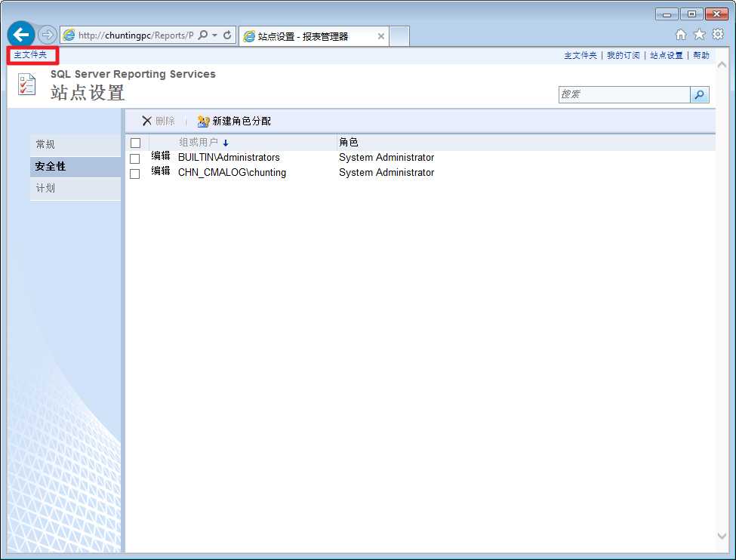This screenshot has width=736, height=560.
Task: Open browser Tools gear icon
Action: tap(718, 34)
